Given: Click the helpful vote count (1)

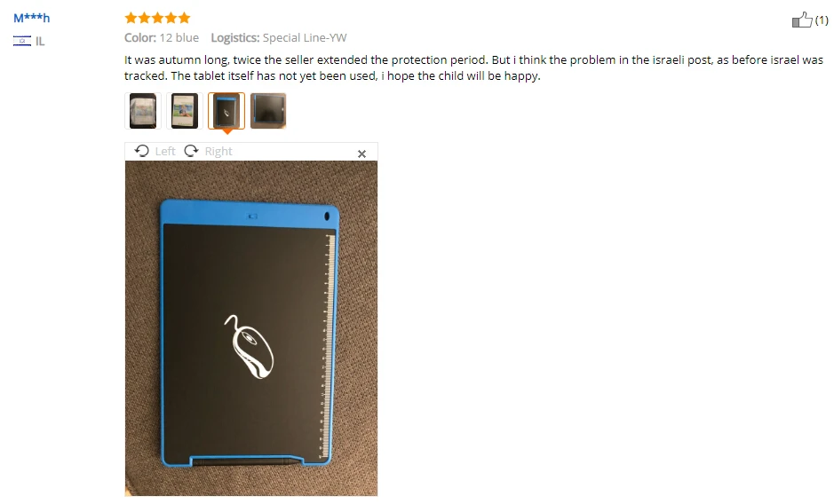Looking at the screenshot, I should coord(822,20).
